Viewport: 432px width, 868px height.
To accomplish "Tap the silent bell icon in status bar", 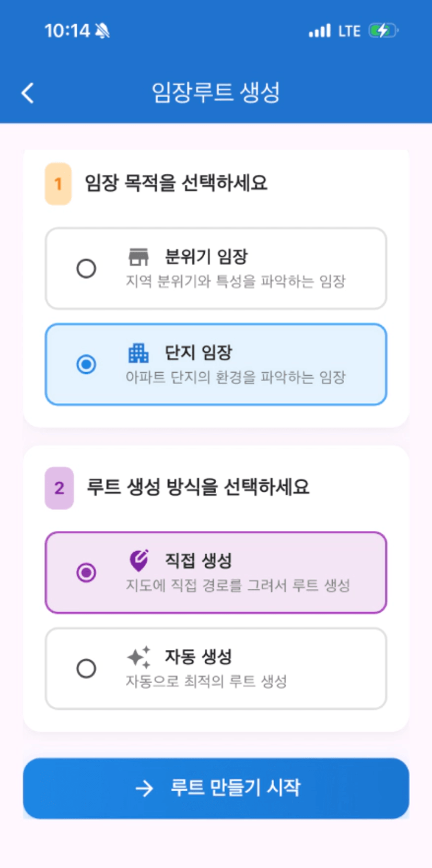I will pyautogui.click(x=103, y=31).
